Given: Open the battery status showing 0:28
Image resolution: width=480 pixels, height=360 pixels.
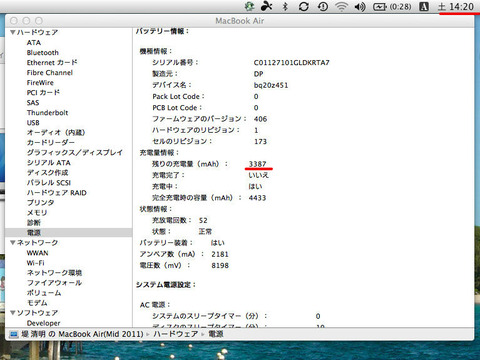Looking at the screenshot, I should pos(392,6).
